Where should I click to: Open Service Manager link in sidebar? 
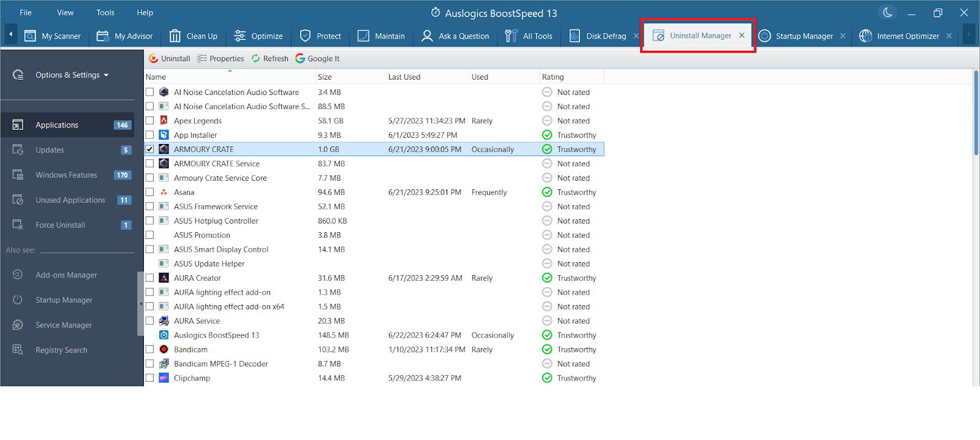(x=64, y=325)
